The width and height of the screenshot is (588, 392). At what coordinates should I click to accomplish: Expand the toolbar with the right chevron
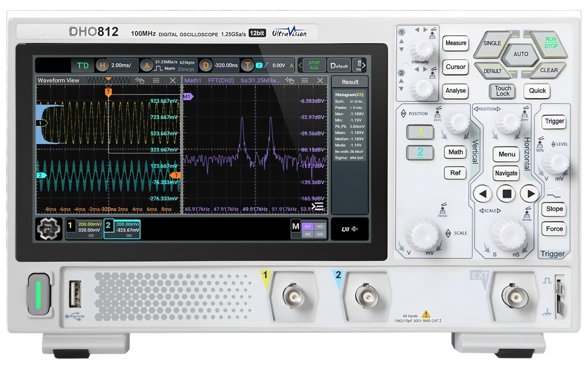[x=364, y=65]
